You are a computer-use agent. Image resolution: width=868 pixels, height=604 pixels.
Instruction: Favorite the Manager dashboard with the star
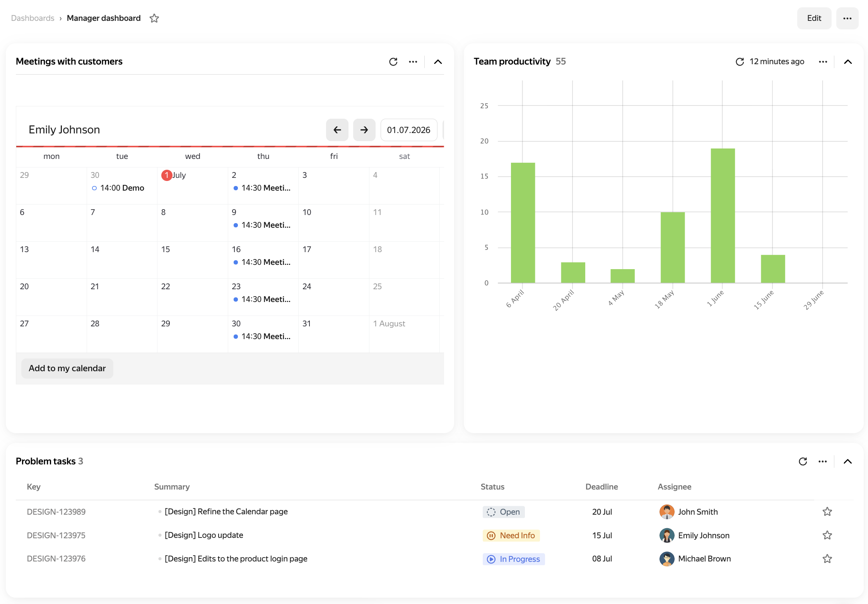pyautogui.click(x=154, y=18)
